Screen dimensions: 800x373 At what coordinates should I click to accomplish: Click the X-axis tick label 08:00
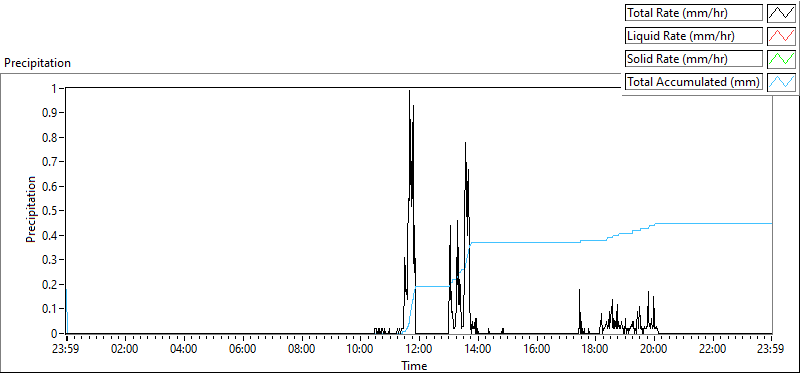tap(302, 350)
